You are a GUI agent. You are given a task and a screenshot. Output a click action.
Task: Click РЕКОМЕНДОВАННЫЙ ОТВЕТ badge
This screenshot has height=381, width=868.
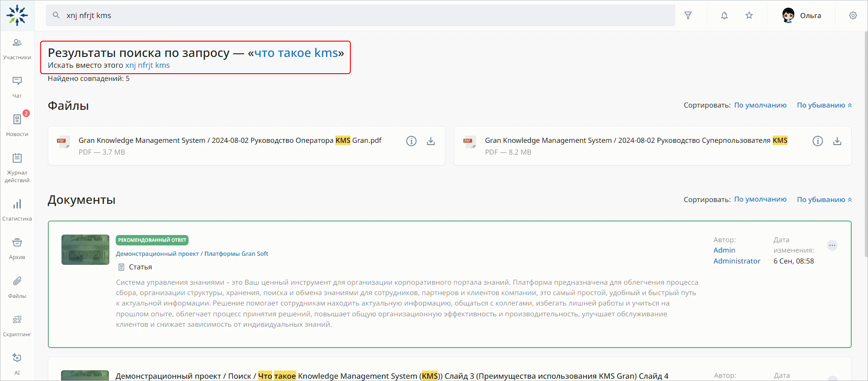coord(152,240)
